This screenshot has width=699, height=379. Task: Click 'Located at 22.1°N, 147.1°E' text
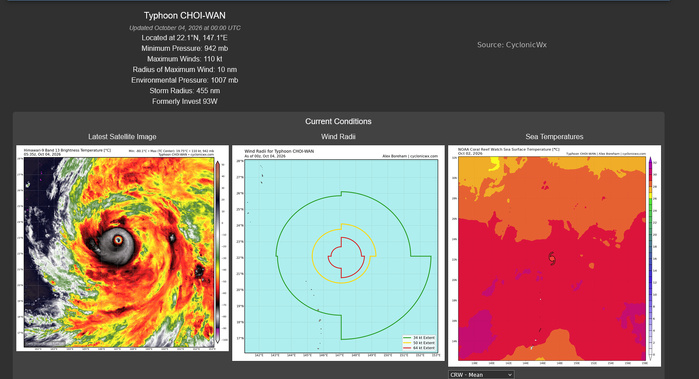click(185, 38)
